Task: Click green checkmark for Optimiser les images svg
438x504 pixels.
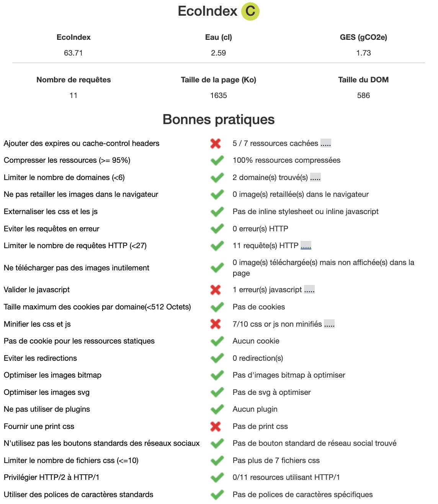Action: (217, 392)
